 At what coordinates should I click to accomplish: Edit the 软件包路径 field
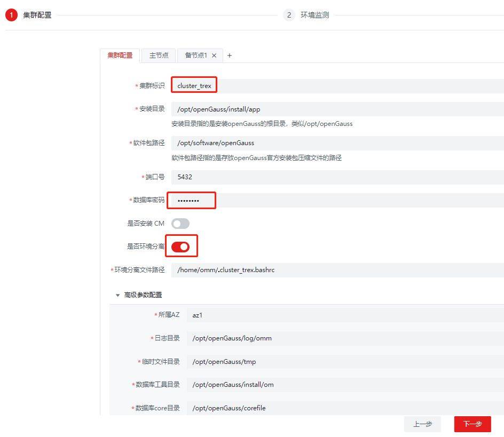coord(337,143)
